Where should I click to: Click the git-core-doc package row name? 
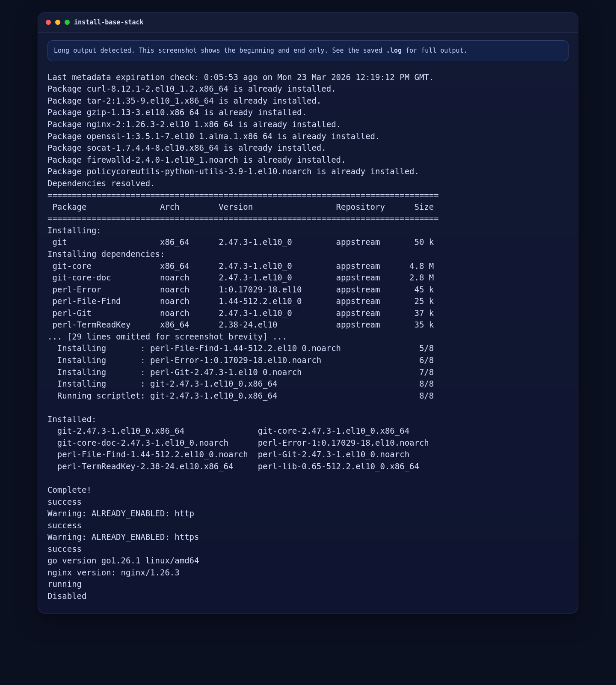tap(82, 278)
